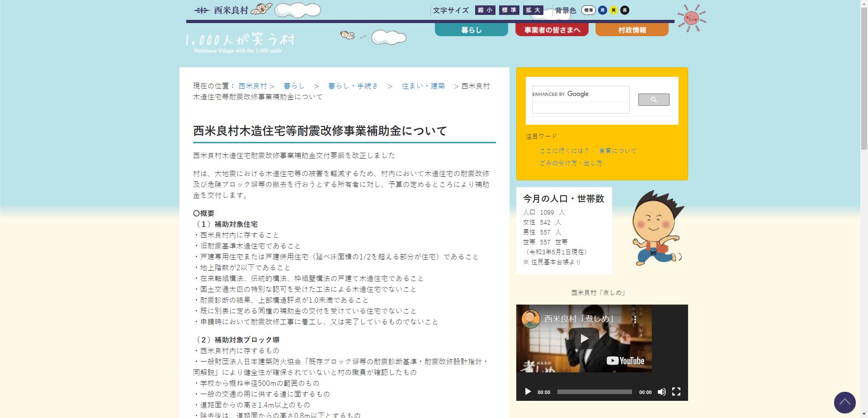This screenshot has width=868, height=418.
Task: Open the 暮らし navigation menu
Action: [x=471, y=29]
